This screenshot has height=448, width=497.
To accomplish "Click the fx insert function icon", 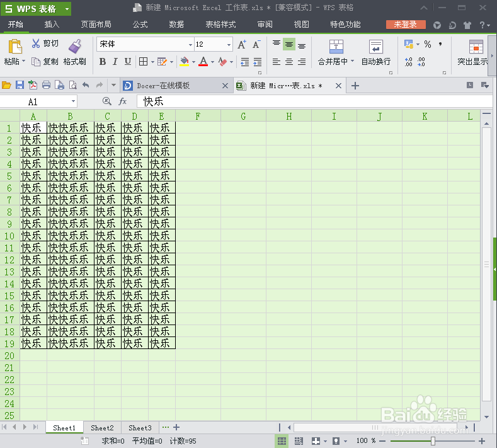I will coord(123,101).
